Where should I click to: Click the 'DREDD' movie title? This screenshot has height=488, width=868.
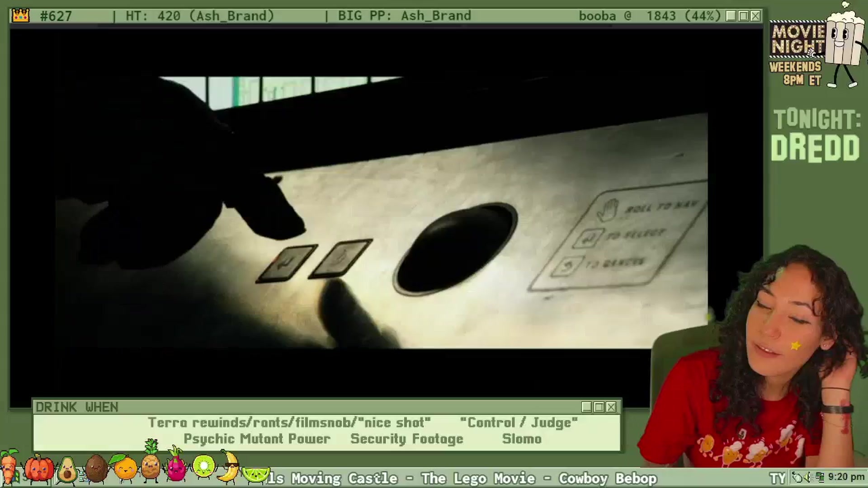[x=815, y=148]
